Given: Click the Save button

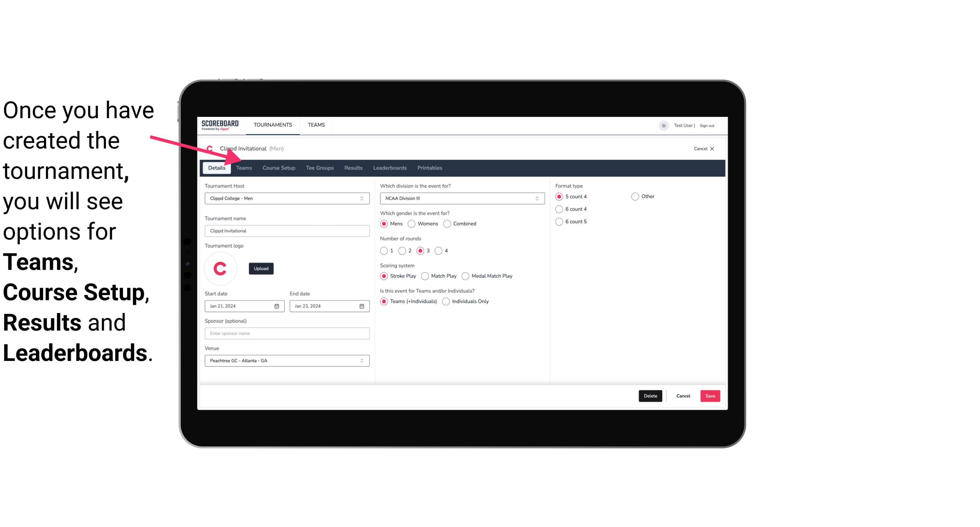Looking at the screenshot, I should pos(710,396).
